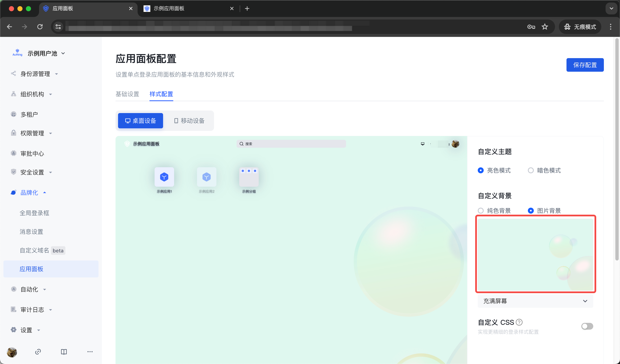Switch to 基础设置 tab
Screen dimensions: 620x364
click(127, 94)
